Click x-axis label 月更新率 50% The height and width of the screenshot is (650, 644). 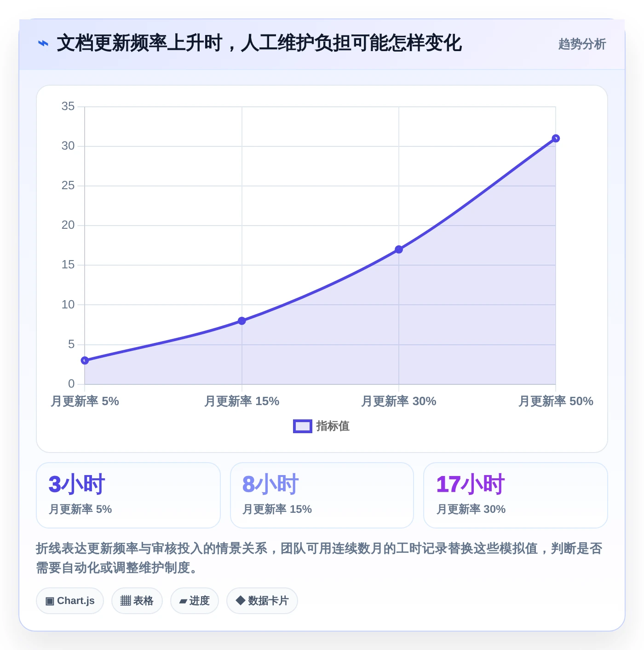556,401
